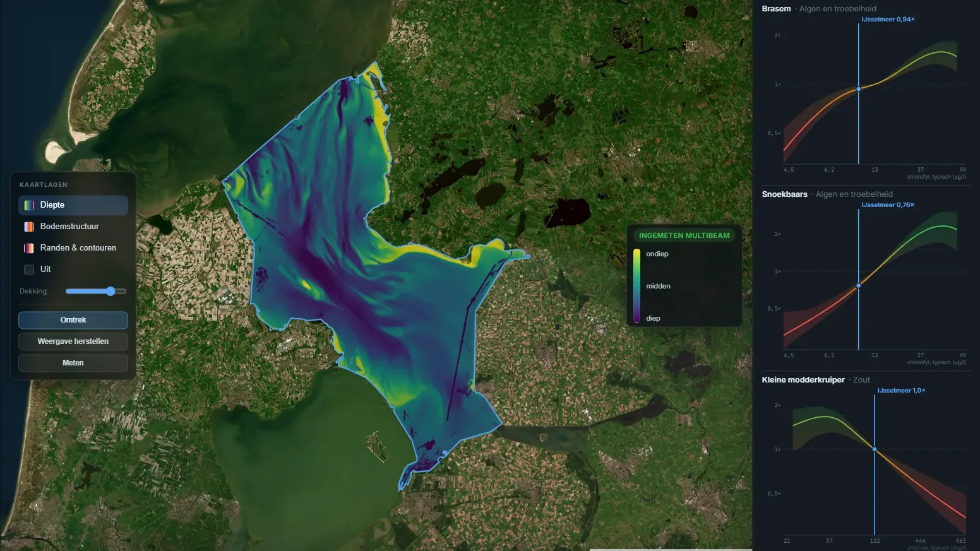Click the Weergave herstellen button
The height and width of the screenshot is (551, 980).
[x=73, y=341]
